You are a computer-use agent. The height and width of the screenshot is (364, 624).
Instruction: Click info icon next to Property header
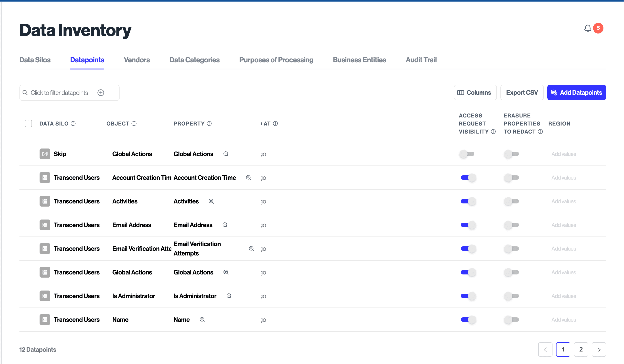(x=209, y=123)
